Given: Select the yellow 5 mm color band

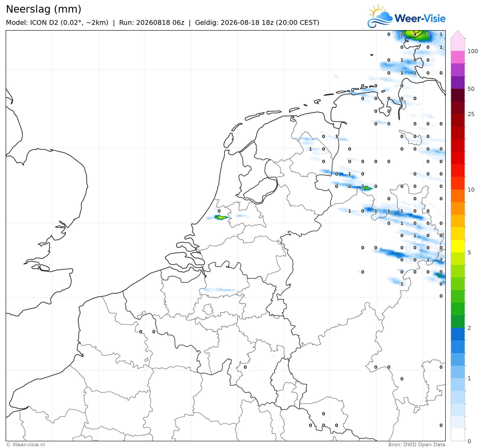Looking at the screenshot, I should tap(458, 246).
